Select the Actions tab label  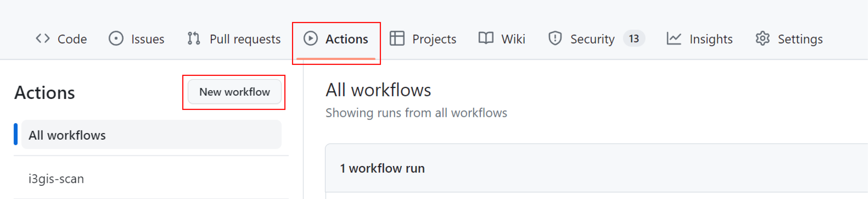point(347,39)
